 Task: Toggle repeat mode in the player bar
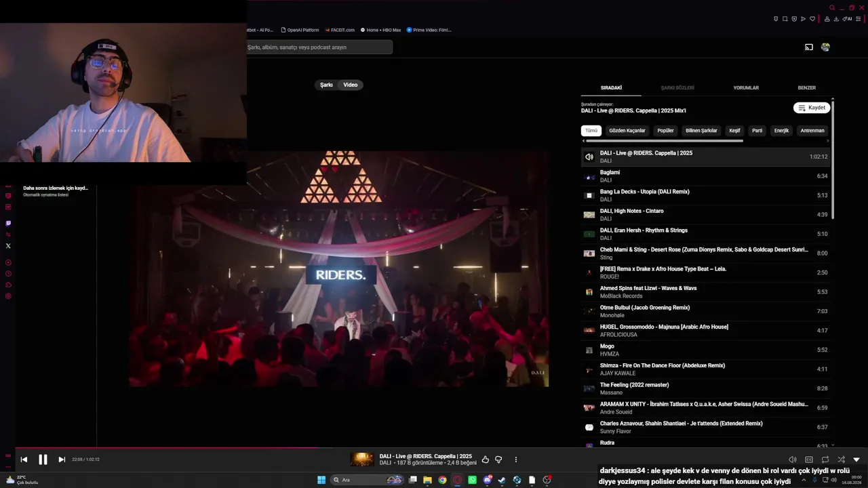point(825,460)
